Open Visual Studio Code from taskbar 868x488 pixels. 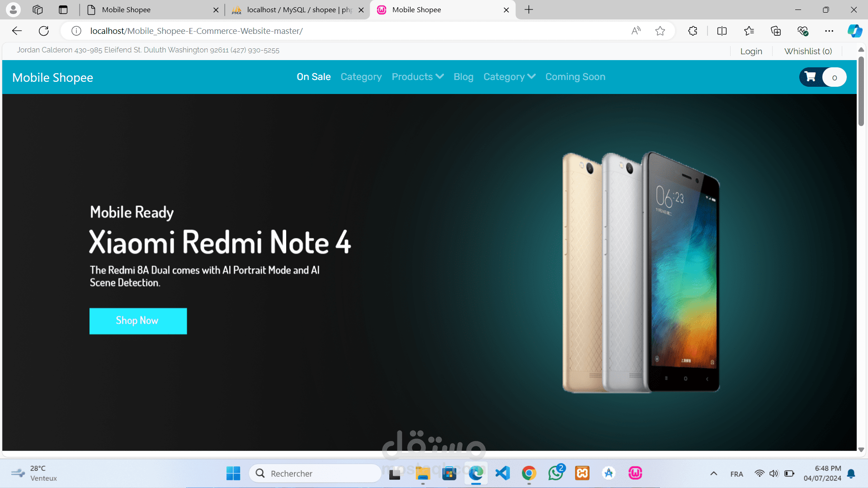(502, 473)
